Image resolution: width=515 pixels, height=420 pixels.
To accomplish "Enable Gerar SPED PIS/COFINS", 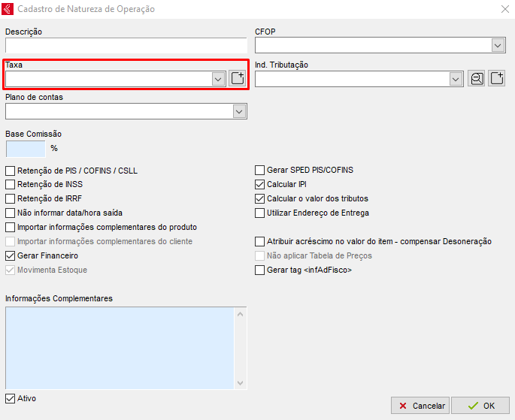I will [x=260, y=170].
